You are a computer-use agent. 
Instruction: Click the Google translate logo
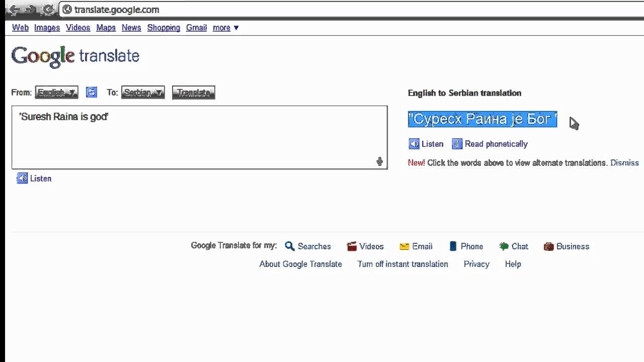[75, 56]
